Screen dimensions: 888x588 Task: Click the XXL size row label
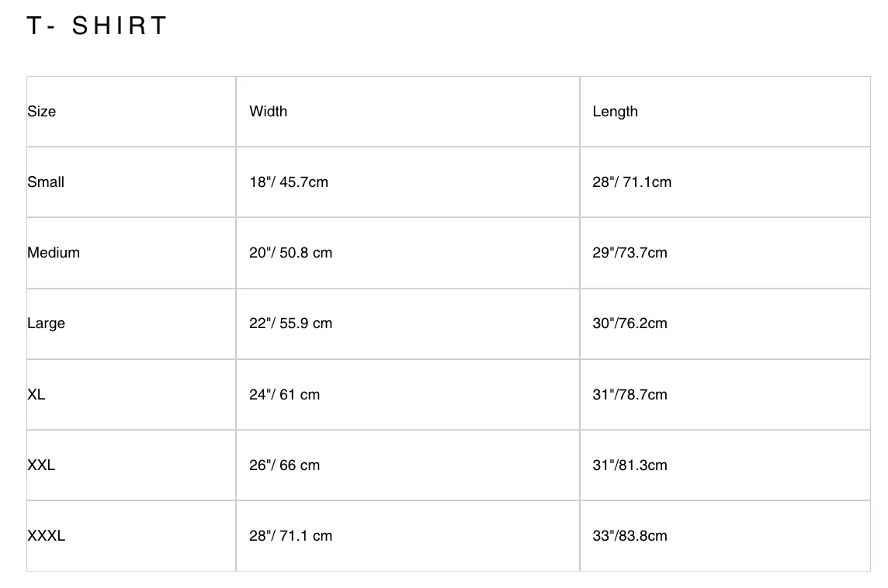[41, 465]
